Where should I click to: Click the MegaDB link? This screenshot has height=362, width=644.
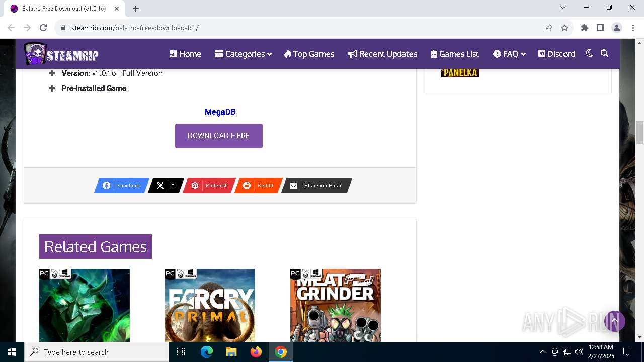(220, 112)
